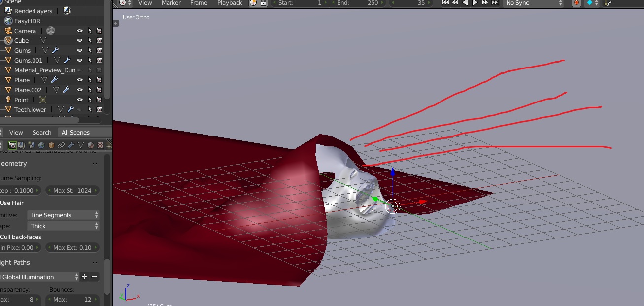Open the World properties globe icon
Screen dimensions: 644x306
tap(42, 145)
